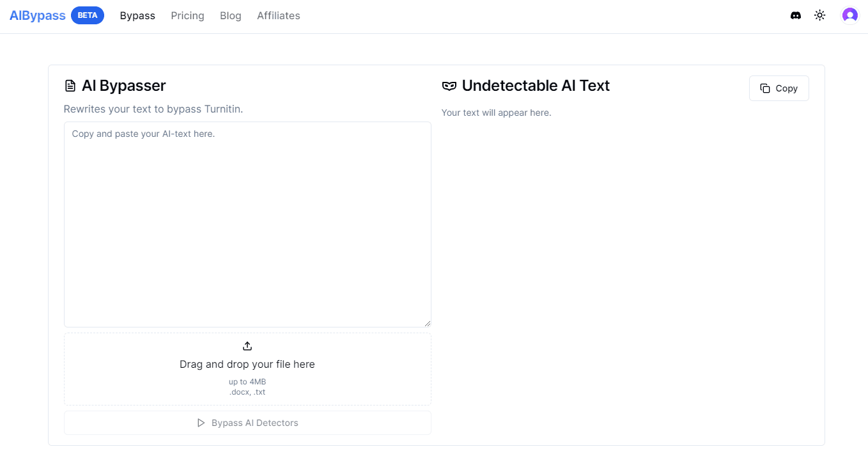868x449 pixels.
Task: Toggle the light/dark theme sun icon
Action: point(820,15)
